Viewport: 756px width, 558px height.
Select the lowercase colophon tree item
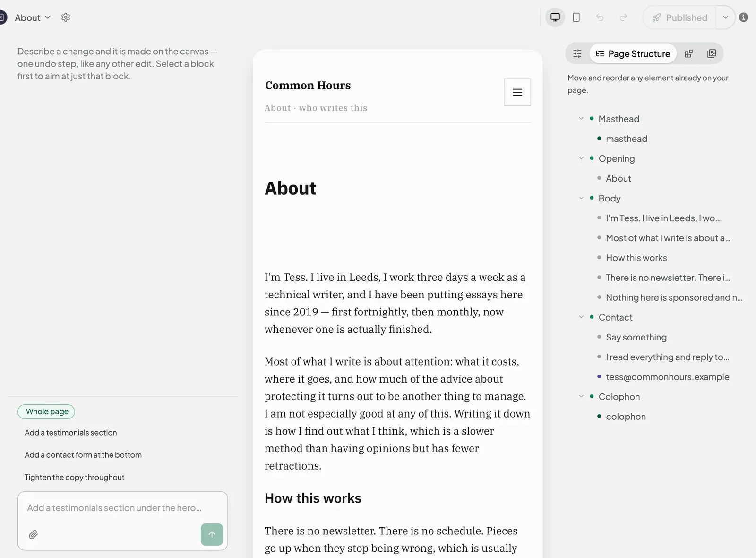(x=626, y=417)
